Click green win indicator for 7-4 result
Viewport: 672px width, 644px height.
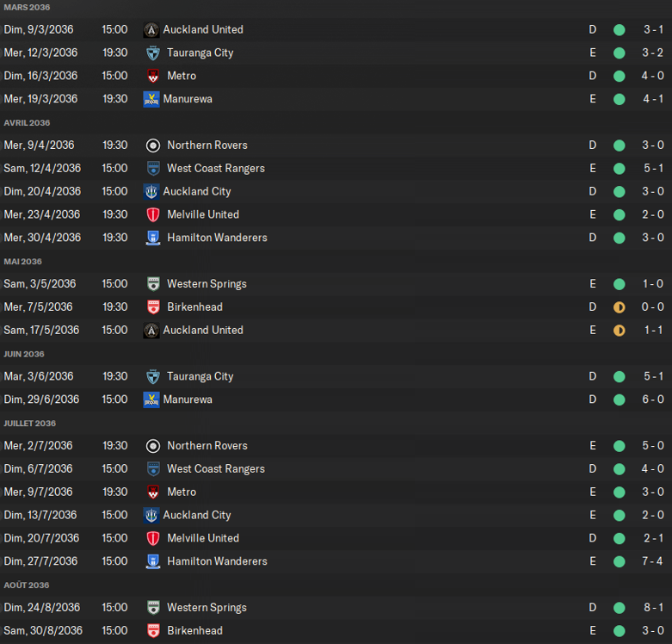click(x=619, y=561)
